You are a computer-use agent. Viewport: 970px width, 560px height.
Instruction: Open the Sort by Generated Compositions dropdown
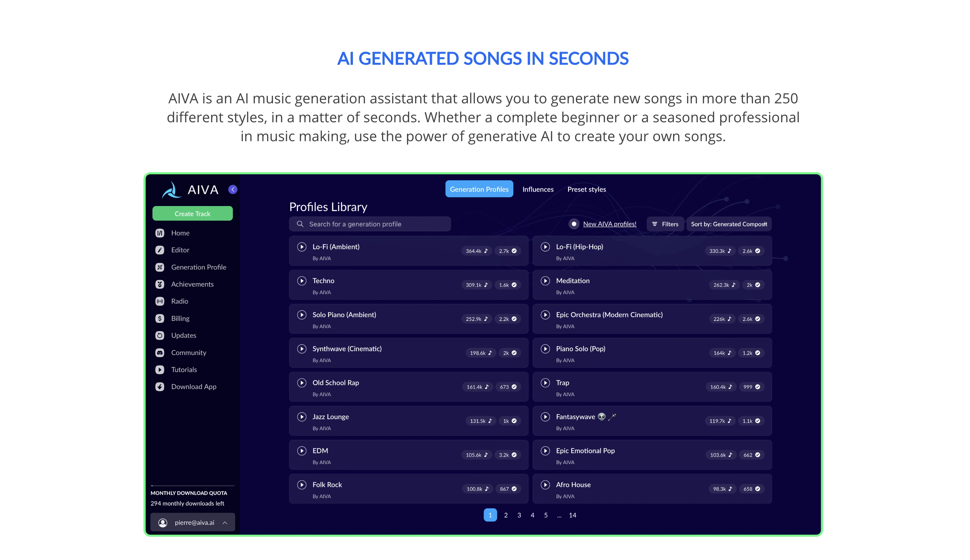coord(729,224)
